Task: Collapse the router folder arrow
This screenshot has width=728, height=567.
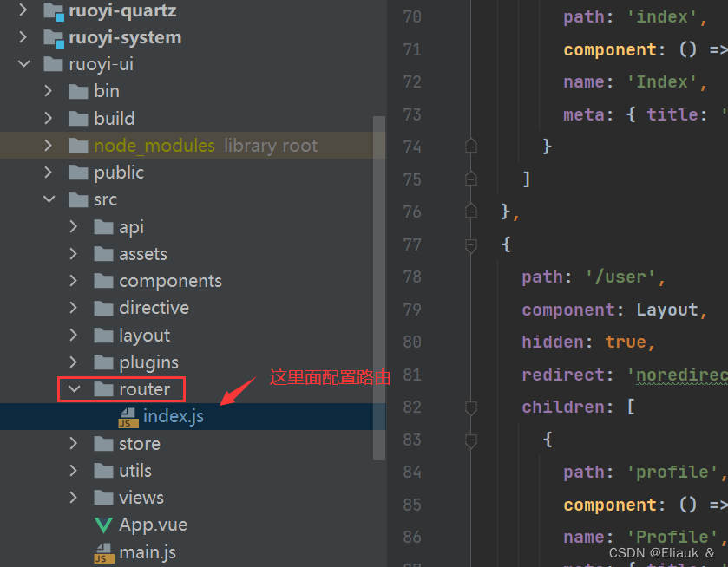Action: [74, 389]
